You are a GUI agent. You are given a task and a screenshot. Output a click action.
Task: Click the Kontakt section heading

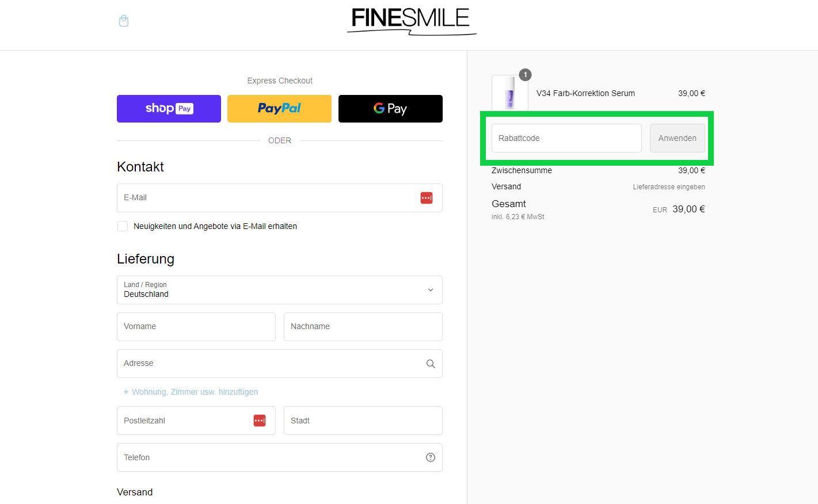pyautogui.click(x=140, y=167)
